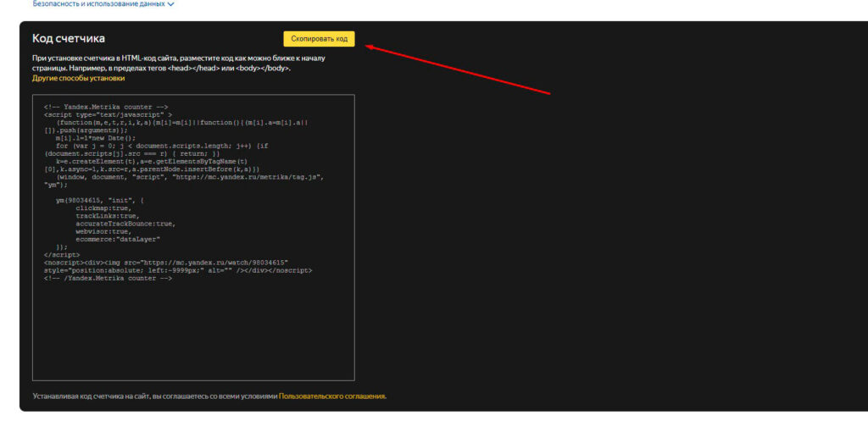The width and height of the screenshot is (868, 432).
Task: Open the Пользовательского соглашения link
Action: 332,396
